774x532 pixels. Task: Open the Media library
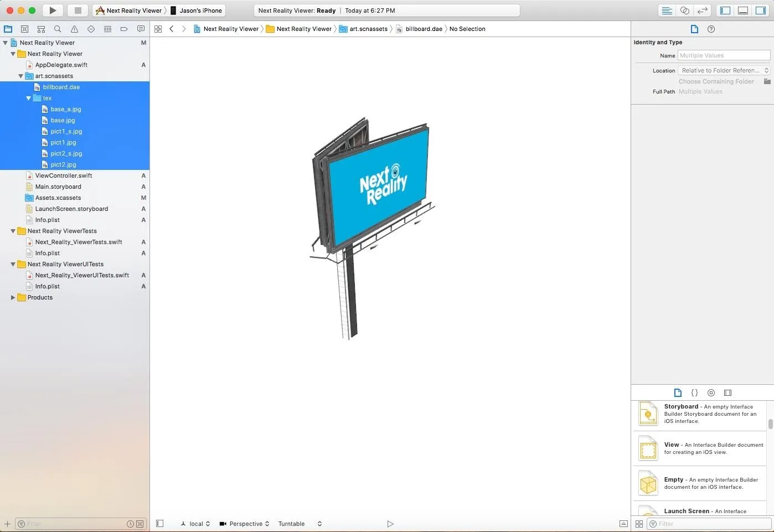tap(728, 392)
